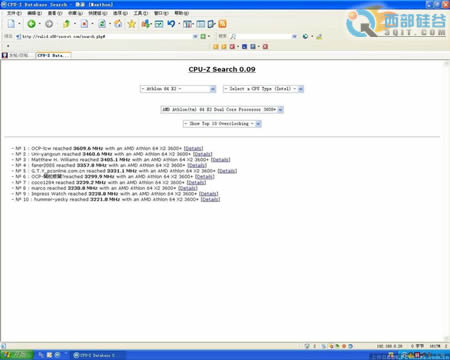This screenshot has width=450, height=360.
Task: Open Details link for No 10 hummer-yesky
Action: point(210,199)
